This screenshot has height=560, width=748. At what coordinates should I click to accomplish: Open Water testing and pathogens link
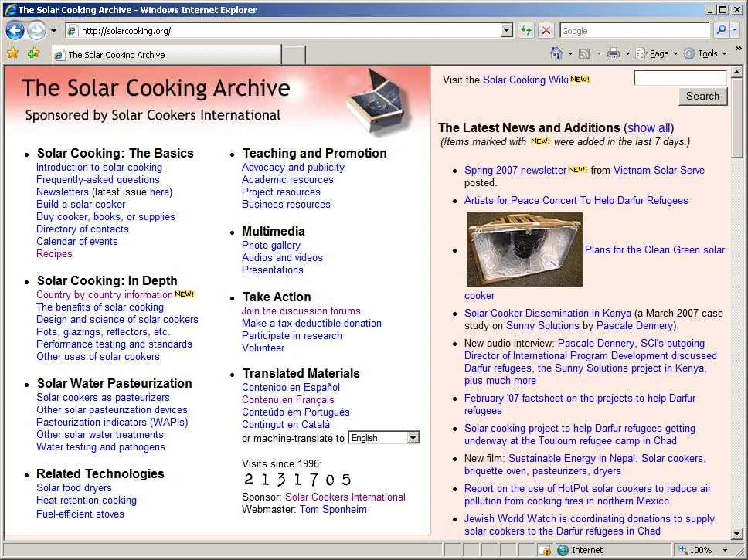(100, 447)
